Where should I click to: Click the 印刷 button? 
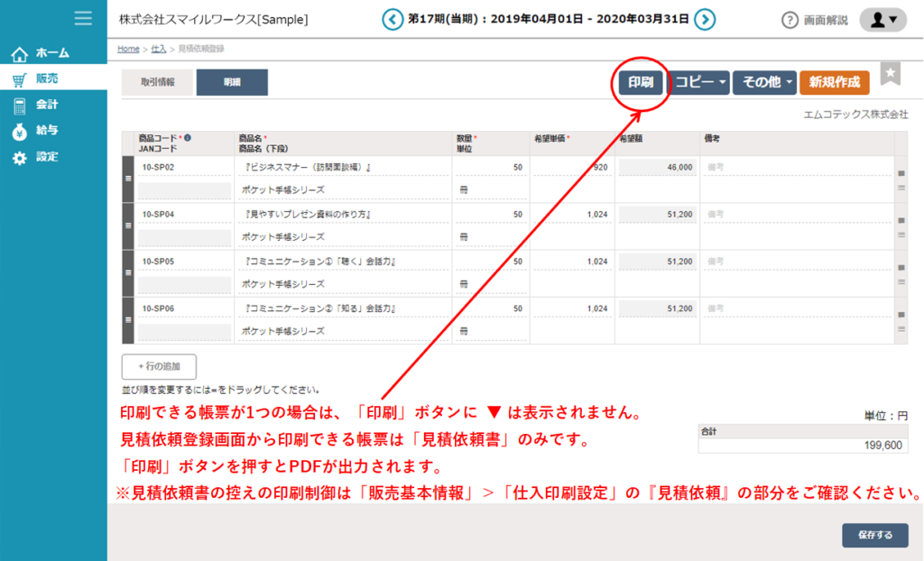(x=641, y=83)
